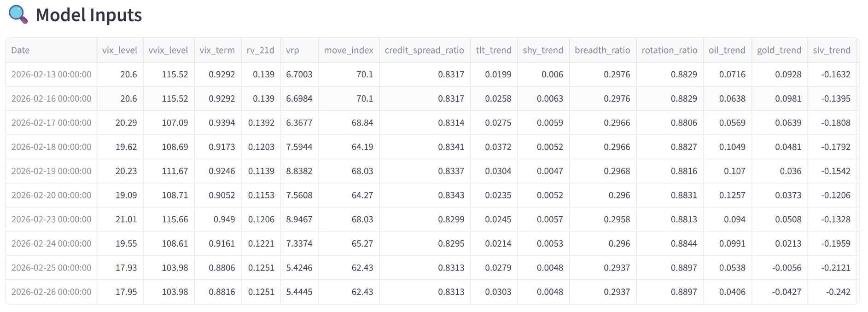Viewport: 868px width, 312px height.
Task: Click the gold_trend column header
Action: (780, 50)
